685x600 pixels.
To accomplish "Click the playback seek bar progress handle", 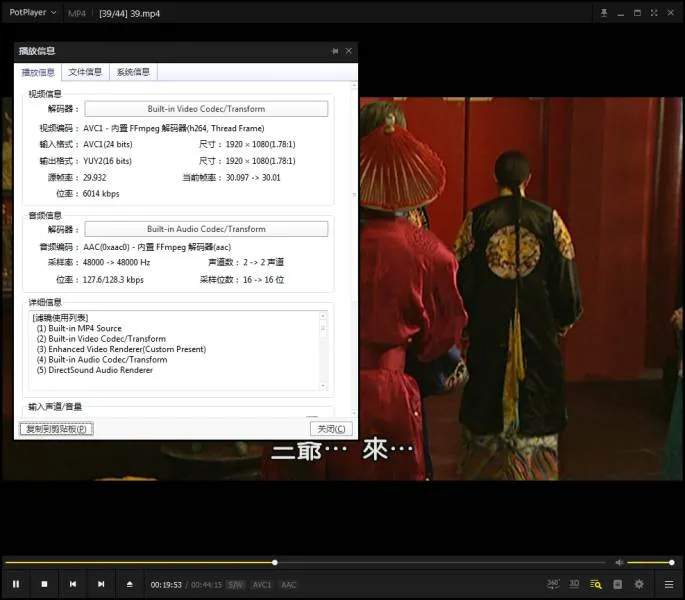I will click(x=275, y=562).
